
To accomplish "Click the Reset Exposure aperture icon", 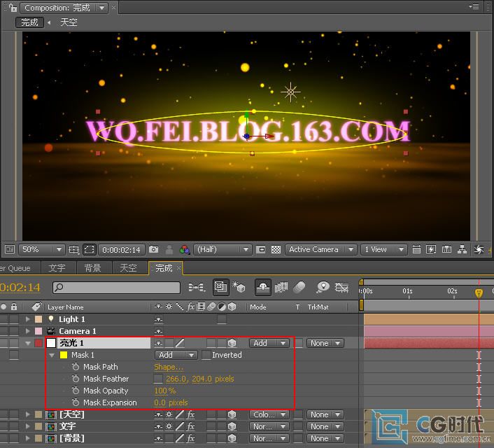I will 479,250.
